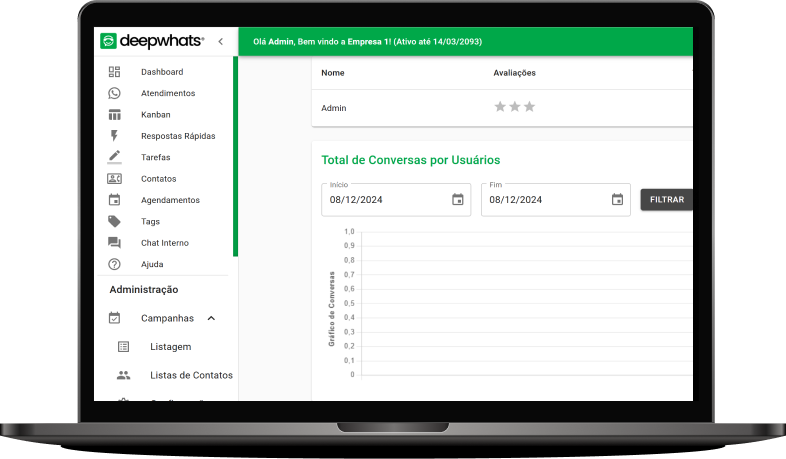
Task: Select the Tags label icon
Action: point(114,222)
